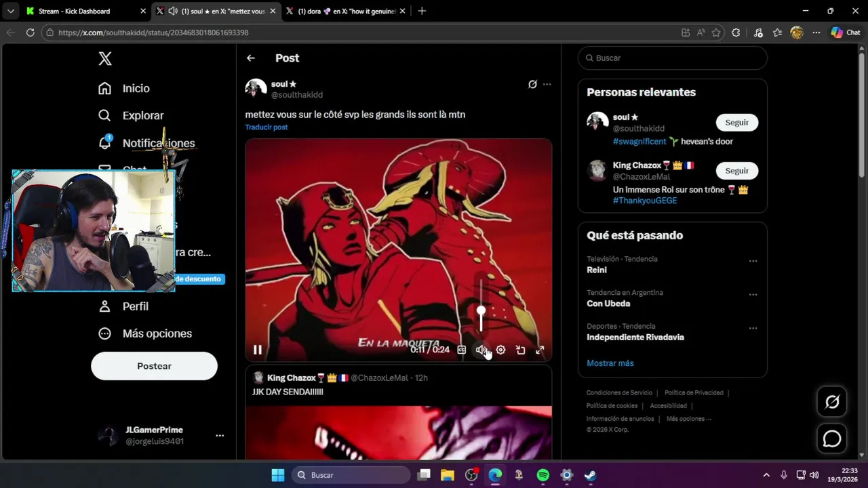The height and width of the screenshot is (488, 868).
Task: Expand Más opciones footer menu
Action: pyautogui.click(x=688, y=418)
